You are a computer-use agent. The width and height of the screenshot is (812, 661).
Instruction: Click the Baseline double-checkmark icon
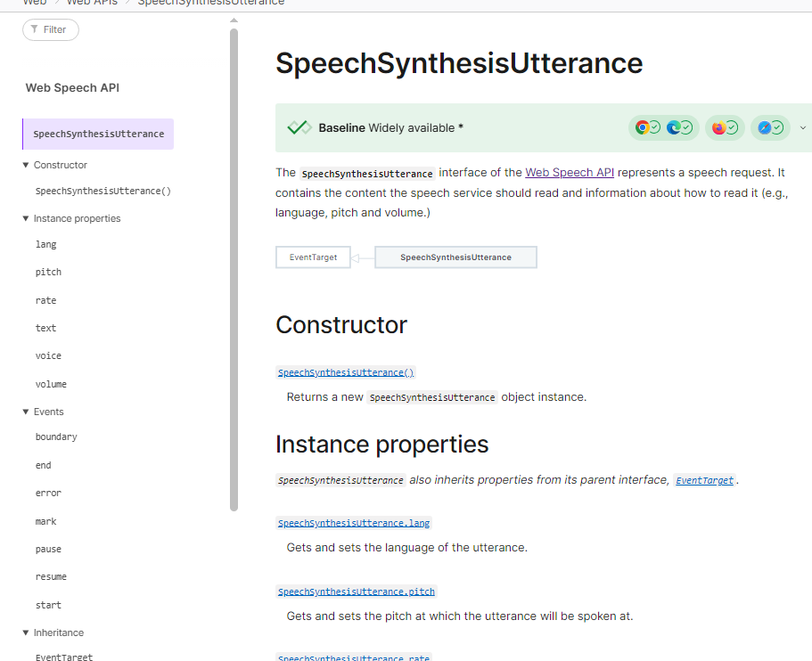point(299,127)
